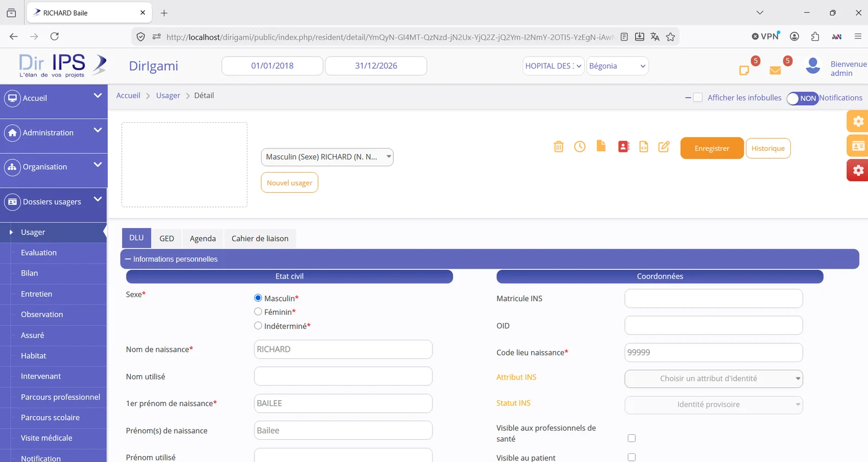Click the Matricule INS input field
This screenshot has width=868, height=462.
coord(713,299)
